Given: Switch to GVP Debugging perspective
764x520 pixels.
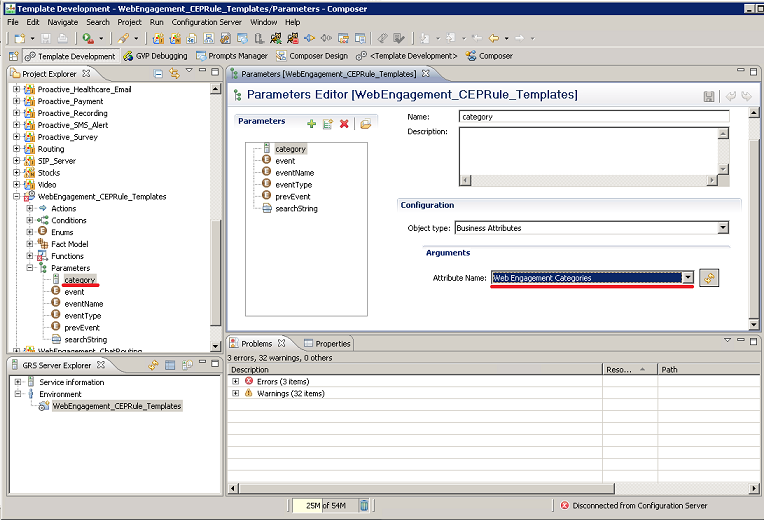Looking at the screenshot, I should tap(155, 56).
